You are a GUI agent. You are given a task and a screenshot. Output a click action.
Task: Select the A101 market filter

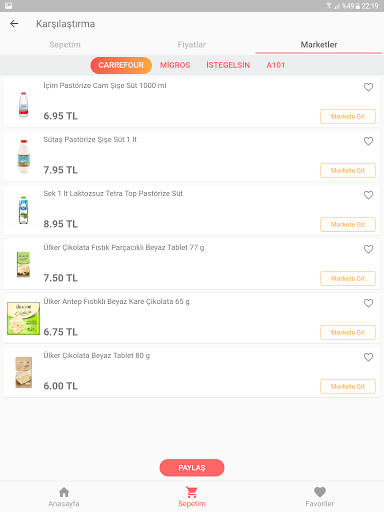click(276, 65)
